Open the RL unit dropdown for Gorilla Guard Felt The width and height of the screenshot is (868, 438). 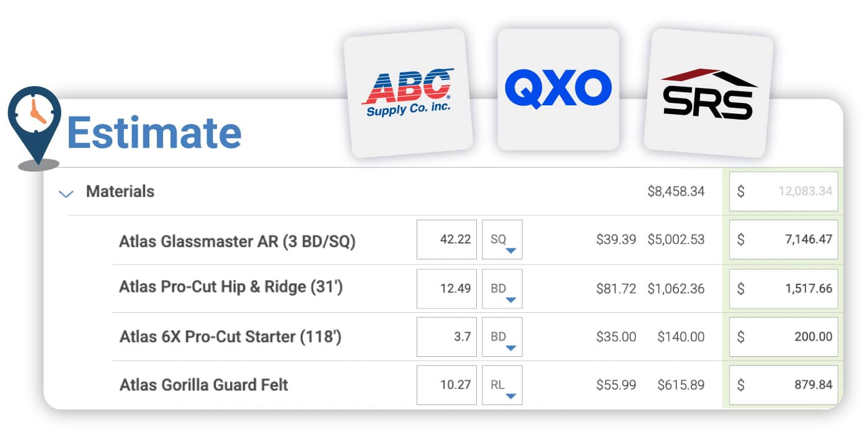502,385
